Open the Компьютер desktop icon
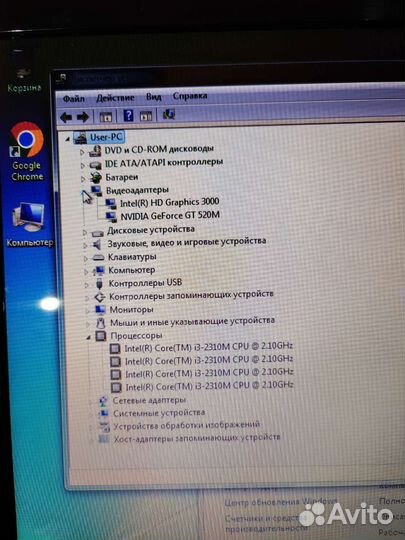Viewport: 405px width, 540px height. (29, 224)
